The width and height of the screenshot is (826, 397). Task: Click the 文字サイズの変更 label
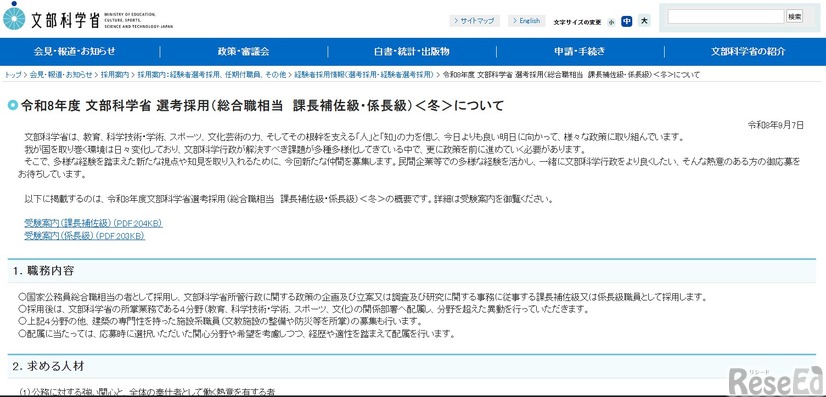coord(577,22)
